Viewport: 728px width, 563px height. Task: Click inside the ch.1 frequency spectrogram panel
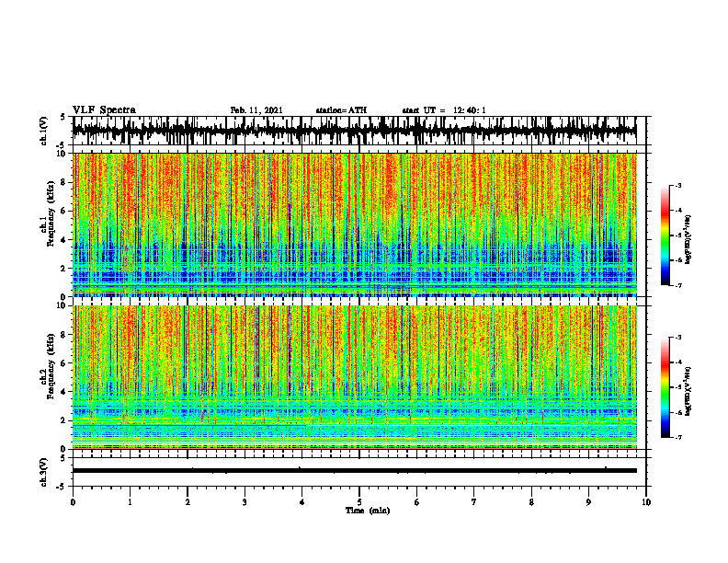[x=354, y=224]
